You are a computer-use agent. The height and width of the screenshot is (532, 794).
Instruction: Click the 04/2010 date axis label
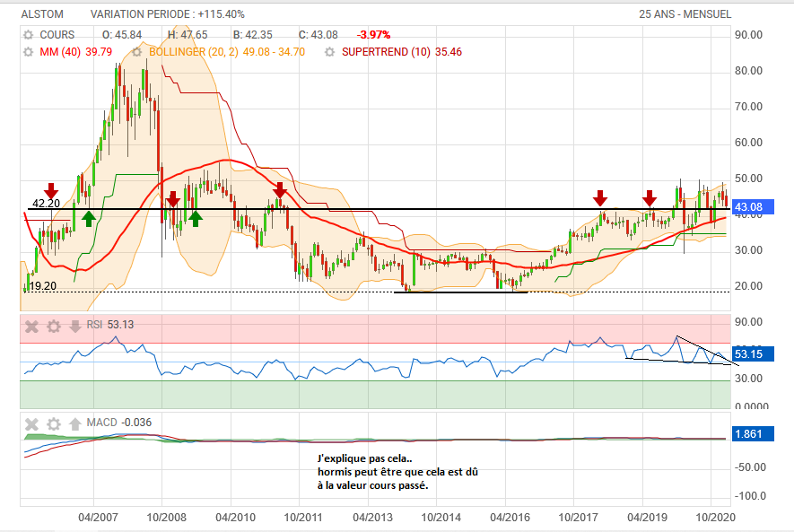pos(235,518)
